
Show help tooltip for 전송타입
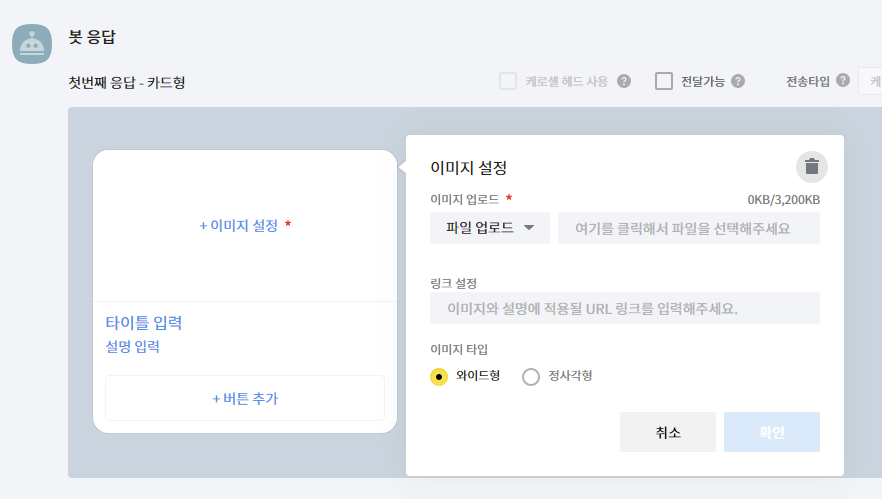tap(843, 80)
